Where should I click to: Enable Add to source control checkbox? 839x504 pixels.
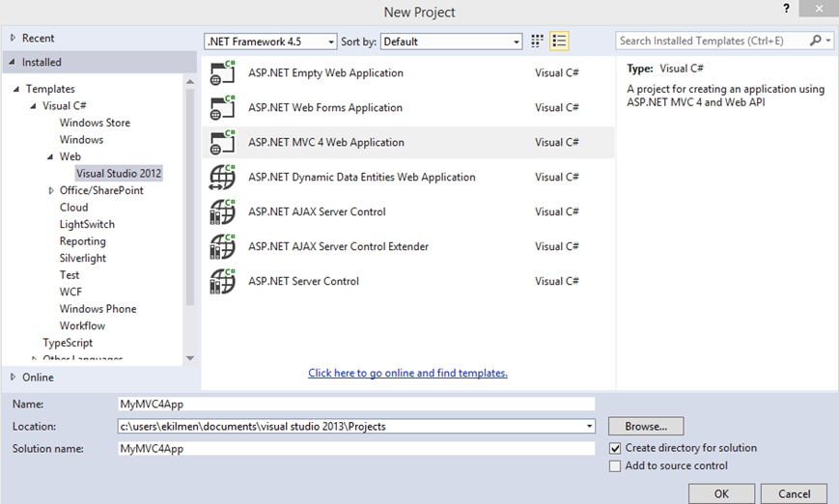coord(615,466)
